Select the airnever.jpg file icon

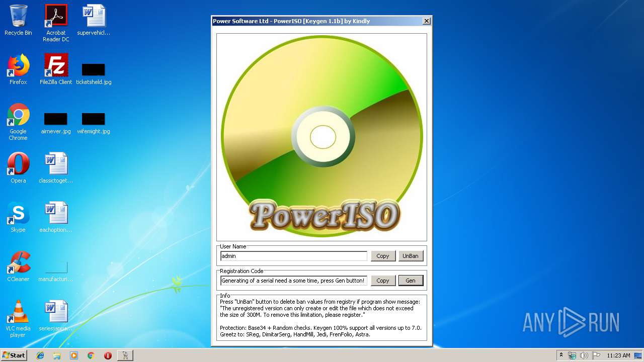point(56,123)
